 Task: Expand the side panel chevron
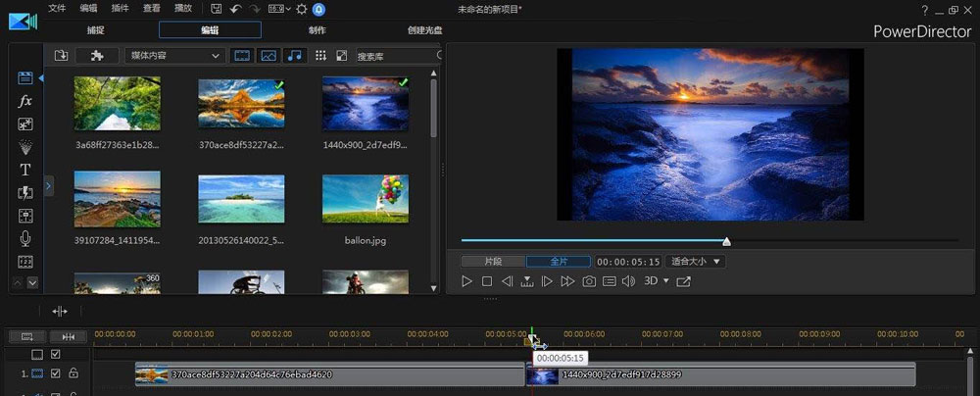point(49,186)
